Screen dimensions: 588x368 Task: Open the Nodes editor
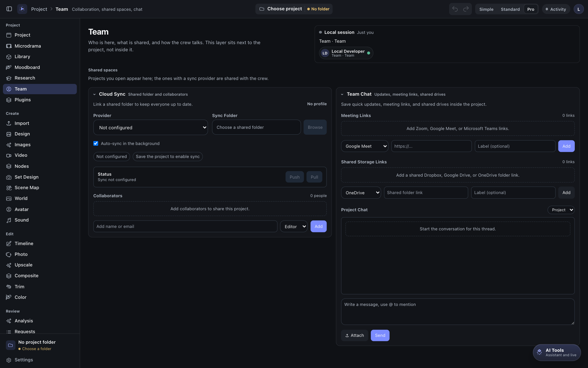[x=40, y=166]
